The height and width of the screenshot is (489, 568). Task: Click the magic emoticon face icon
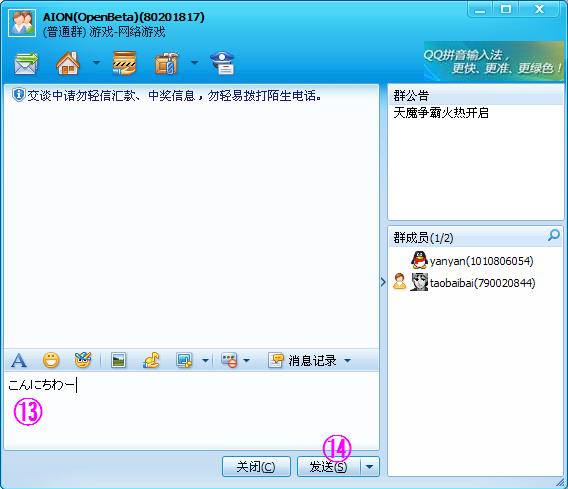click(x=83, y=360)
